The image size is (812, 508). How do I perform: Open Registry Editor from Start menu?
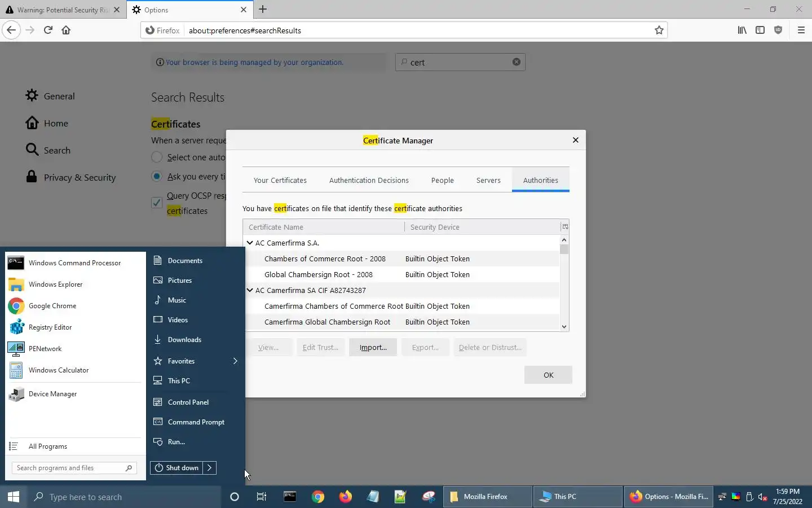point(74,327)
